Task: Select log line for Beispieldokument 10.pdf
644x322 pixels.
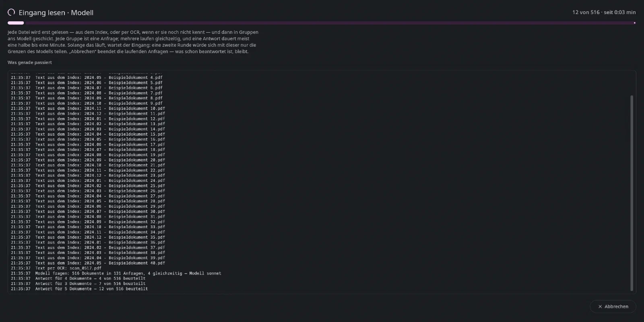Action: [88, 109]
